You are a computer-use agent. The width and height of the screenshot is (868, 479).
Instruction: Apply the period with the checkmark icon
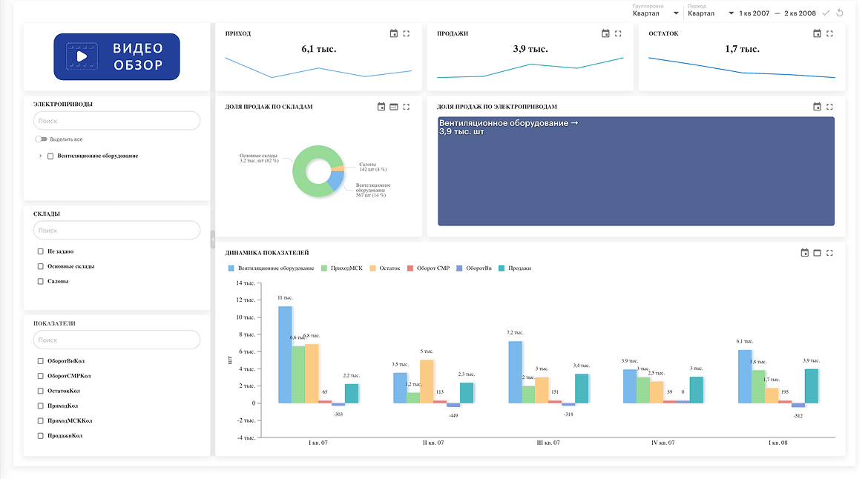pyautogui.click(x=826, y=13)
